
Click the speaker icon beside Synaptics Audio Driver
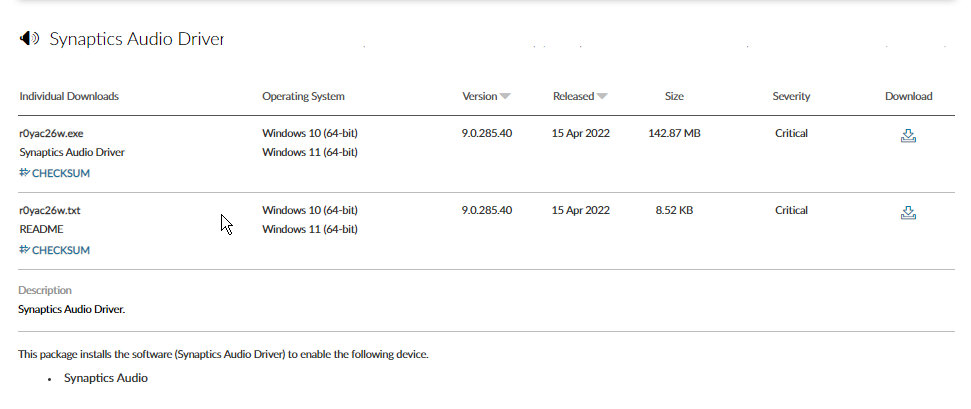click(x=29, y=39)
